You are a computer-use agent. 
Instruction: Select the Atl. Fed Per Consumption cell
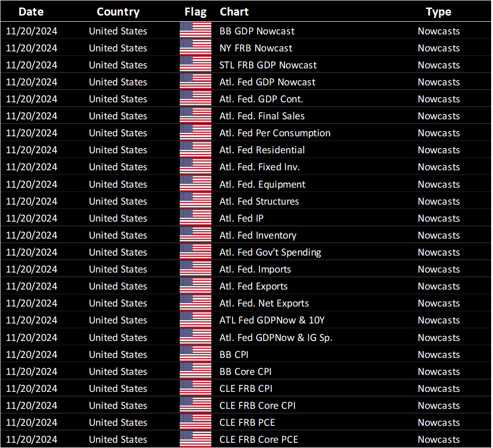click(x=275, y=133)
